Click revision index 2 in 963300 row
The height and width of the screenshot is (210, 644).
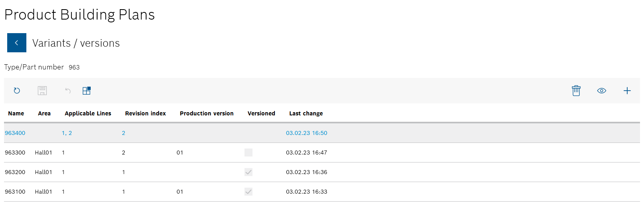(123, 153)
